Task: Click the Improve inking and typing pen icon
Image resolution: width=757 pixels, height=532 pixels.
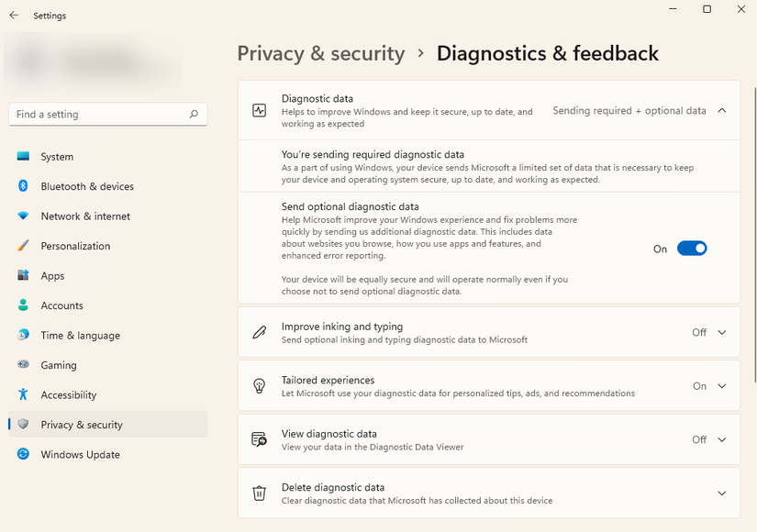Action: pos(260,332)
